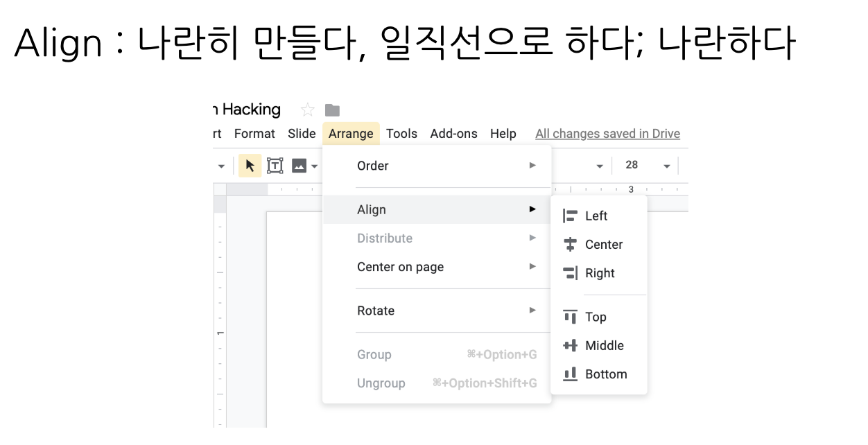Apply Left alignment from the Align submenu

click(x=595, y=216)
